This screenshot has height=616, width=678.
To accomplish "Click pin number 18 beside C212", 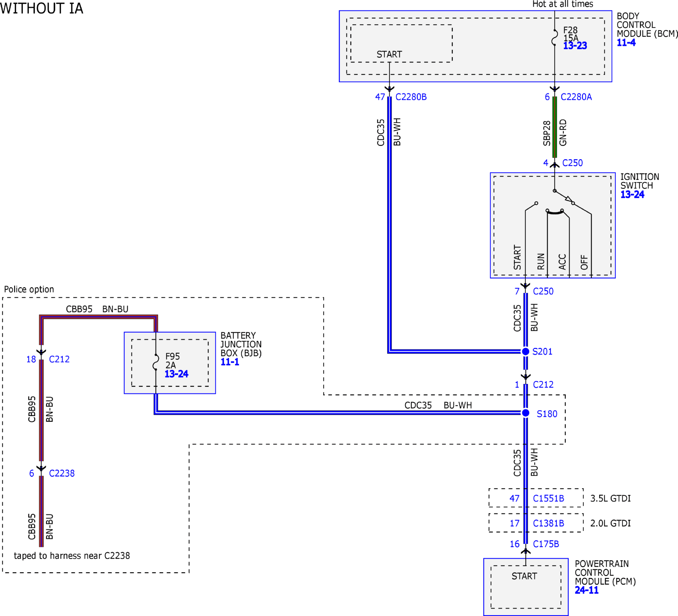I will click(x=31, y=359).
